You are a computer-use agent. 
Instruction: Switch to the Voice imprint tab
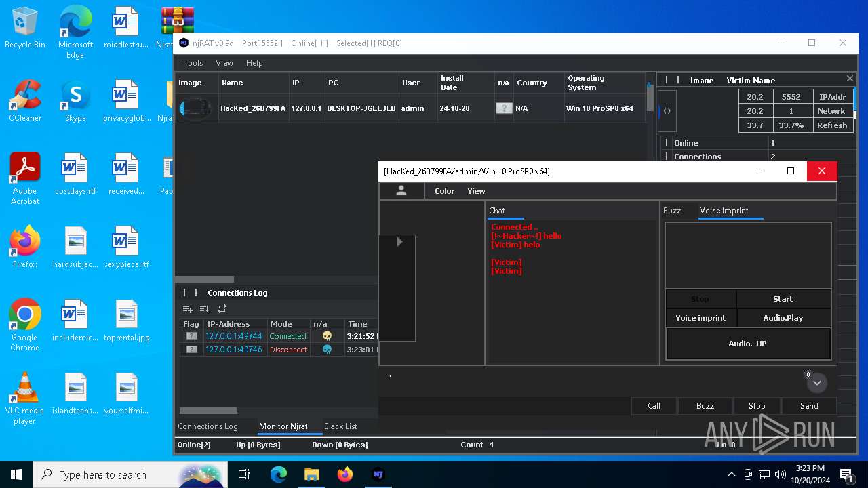click(x=724, y=211)
